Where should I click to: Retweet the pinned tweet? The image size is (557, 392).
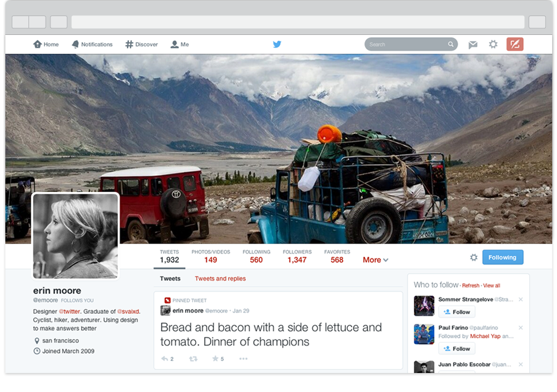[x=193, y=359]
